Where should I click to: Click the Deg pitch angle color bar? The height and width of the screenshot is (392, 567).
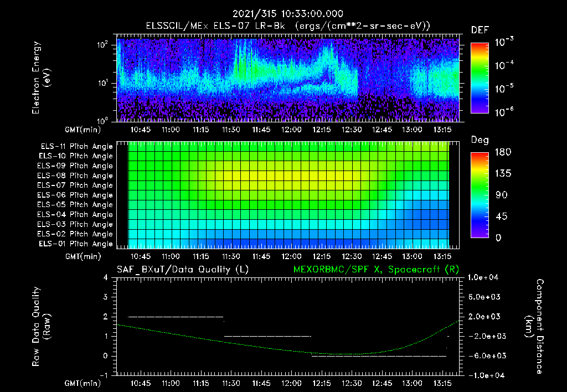pos(480,195)
